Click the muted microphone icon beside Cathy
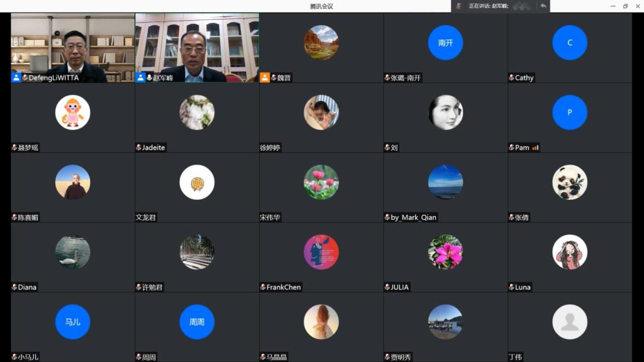This screenshot has height=362, width=644. click(511, 78)
